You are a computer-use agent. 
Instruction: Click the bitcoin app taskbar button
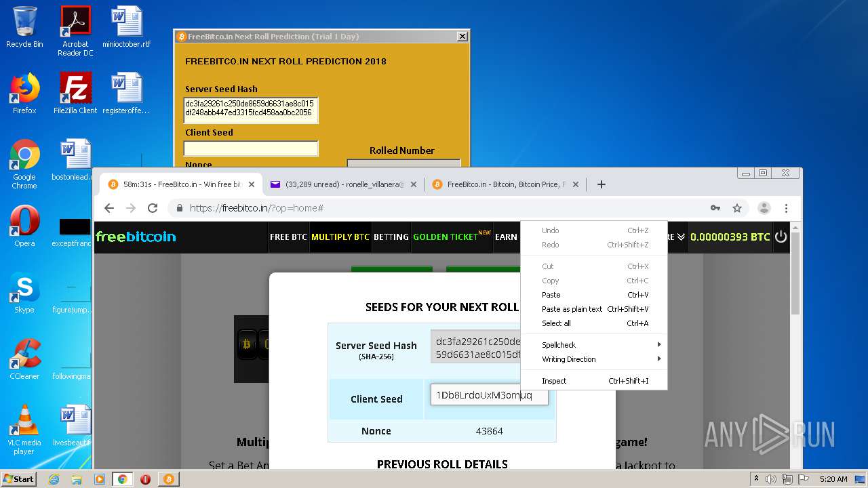pos(168,479)
